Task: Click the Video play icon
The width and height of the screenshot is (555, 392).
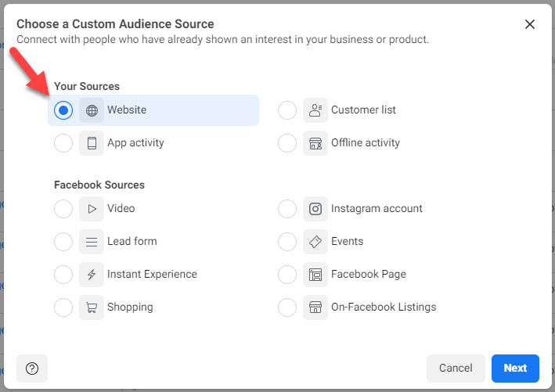Action: coord(92,209)
